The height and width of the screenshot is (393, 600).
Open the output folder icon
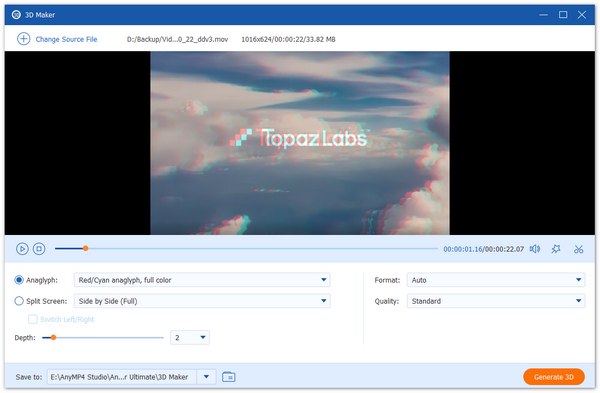pyautogui.click(x=228, y=377)
